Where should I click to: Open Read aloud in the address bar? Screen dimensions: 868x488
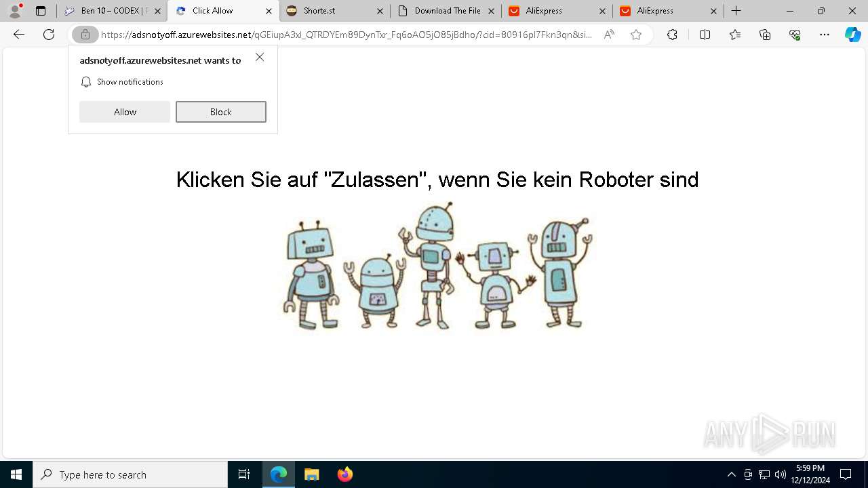tap(609, 35)
